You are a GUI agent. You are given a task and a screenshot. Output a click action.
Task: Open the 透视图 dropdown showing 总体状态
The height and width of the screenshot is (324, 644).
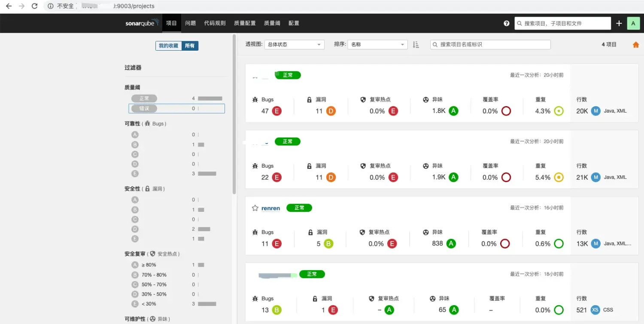click(x=294, y=44)
